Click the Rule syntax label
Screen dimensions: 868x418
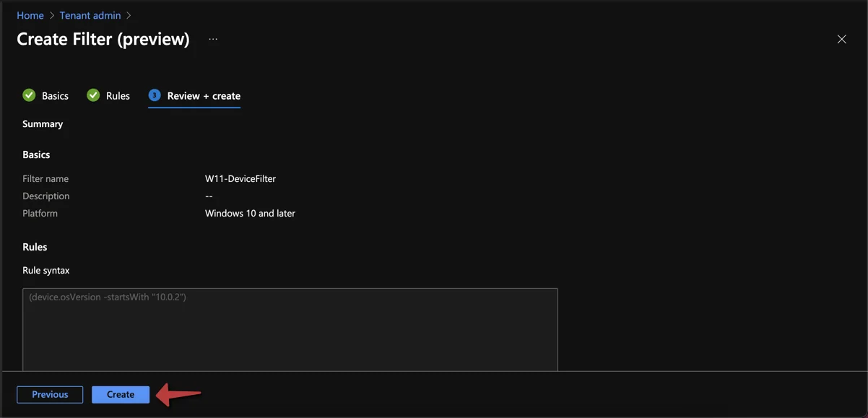click(x=46, y=270)
